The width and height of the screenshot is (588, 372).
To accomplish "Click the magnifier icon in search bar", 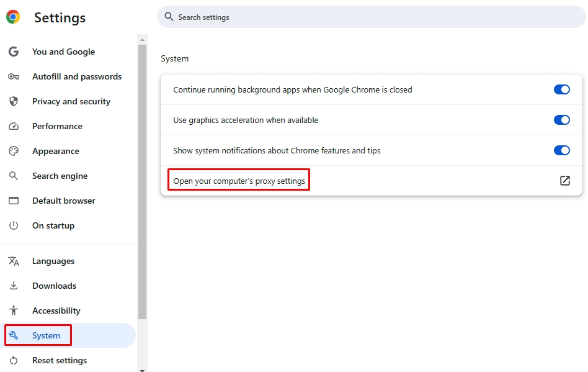I will coord(169,17).
